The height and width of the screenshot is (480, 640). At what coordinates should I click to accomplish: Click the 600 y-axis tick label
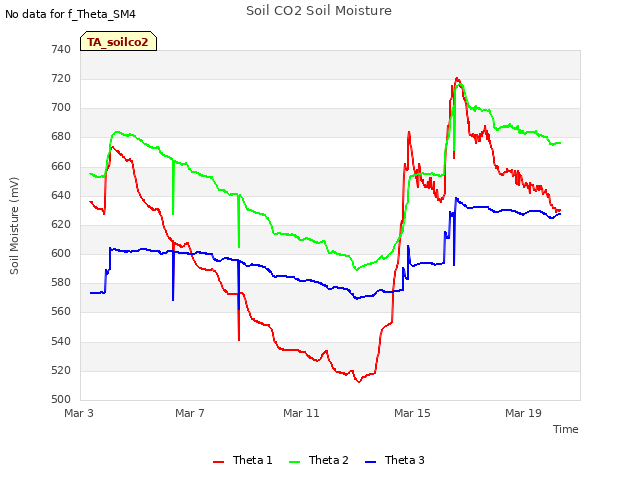(61, 253)
